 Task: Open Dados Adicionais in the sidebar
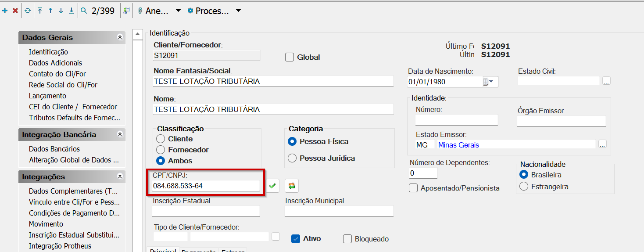(x=55, y=63)
